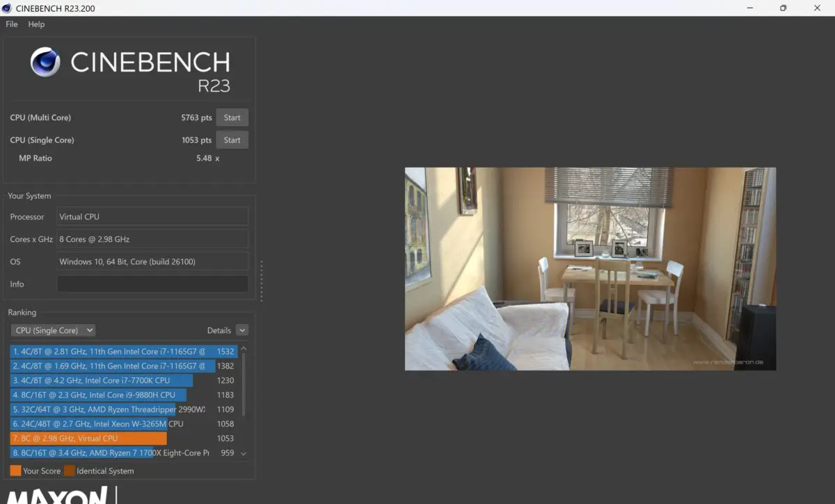Click the dotted panel splitter handle

click(262, 282)
